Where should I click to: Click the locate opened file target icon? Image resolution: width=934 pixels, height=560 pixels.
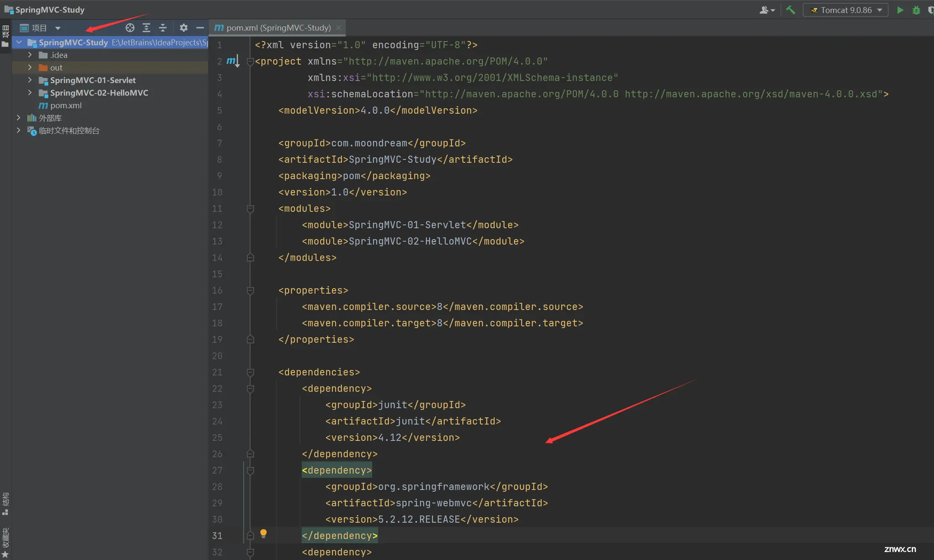[x=130, y=28]
